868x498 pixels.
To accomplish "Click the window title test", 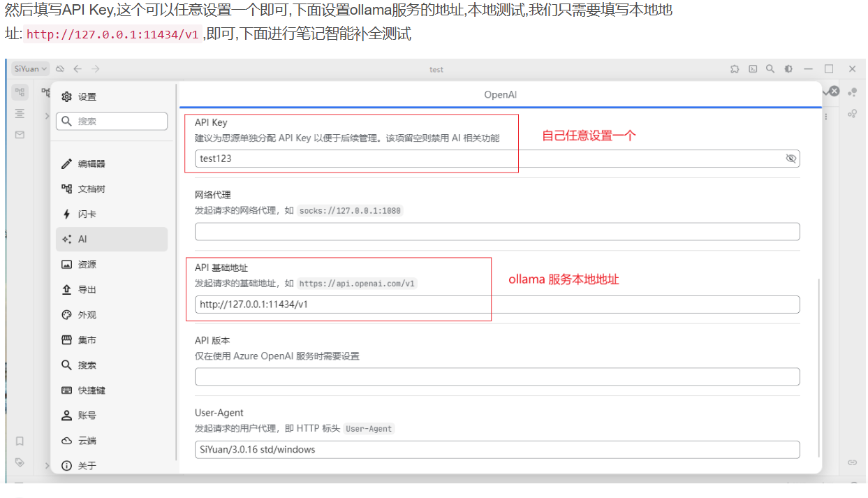I will point(436,69).
